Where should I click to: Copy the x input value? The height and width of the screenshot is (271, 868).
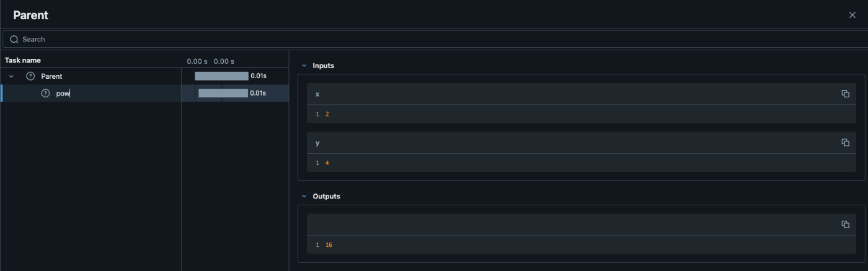tap(845, 94)
